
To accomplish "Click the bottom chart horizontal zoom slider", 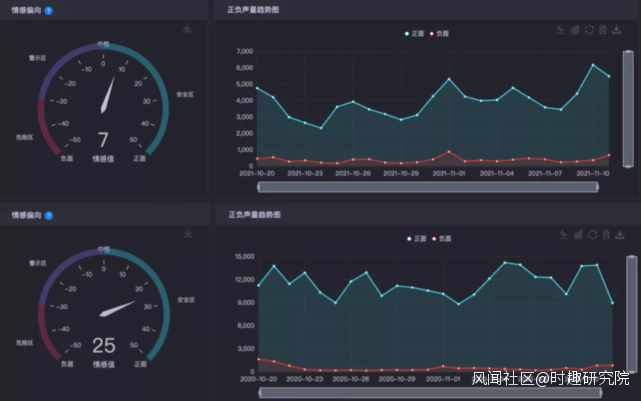I will tap(430, 393).
